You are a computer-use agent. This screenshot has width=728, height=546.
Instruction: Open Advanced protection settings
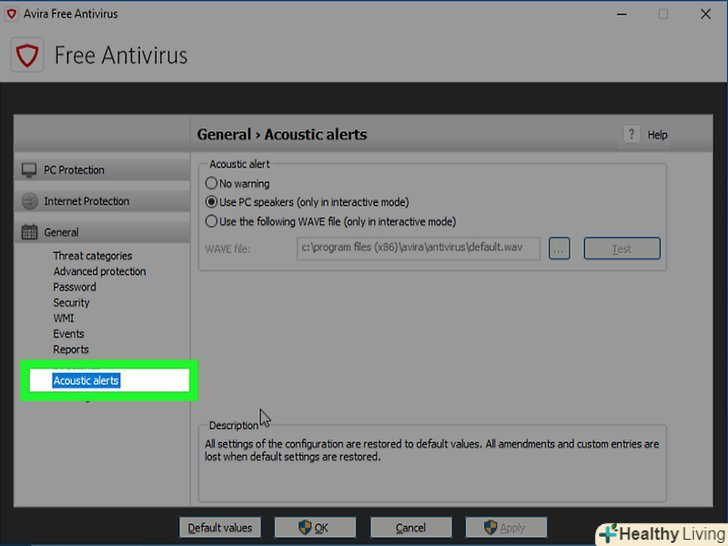[99, 271]
